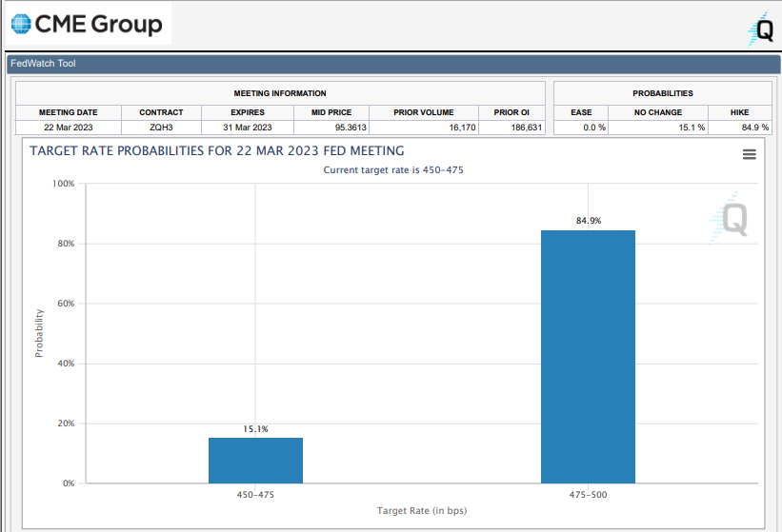This screenshot has height=532, width=782.
Task: Click the 80% y-axis tick label
Action: (x=66, y=244)
